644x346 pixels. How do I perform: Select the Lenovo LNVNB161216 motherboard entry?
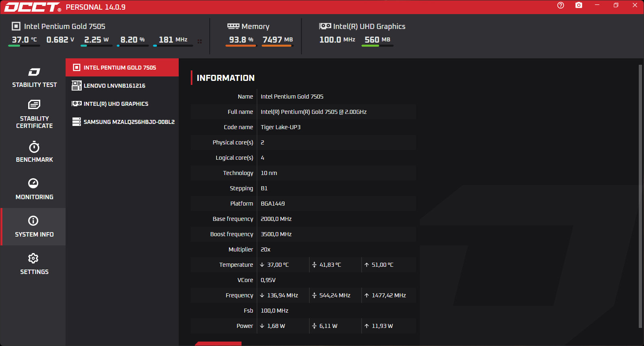pos(122,86)
